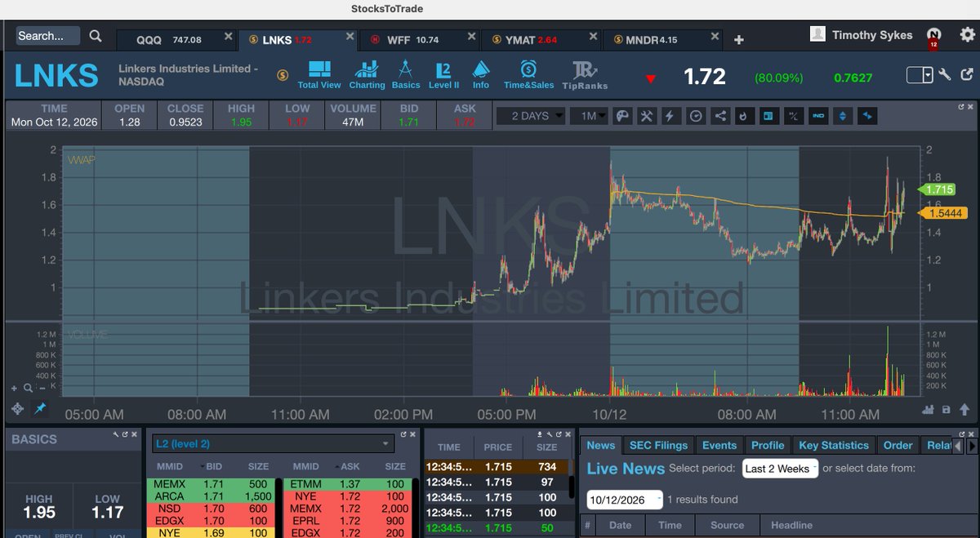Open notifications badge showing 12
980x538 pixels.
934,37
